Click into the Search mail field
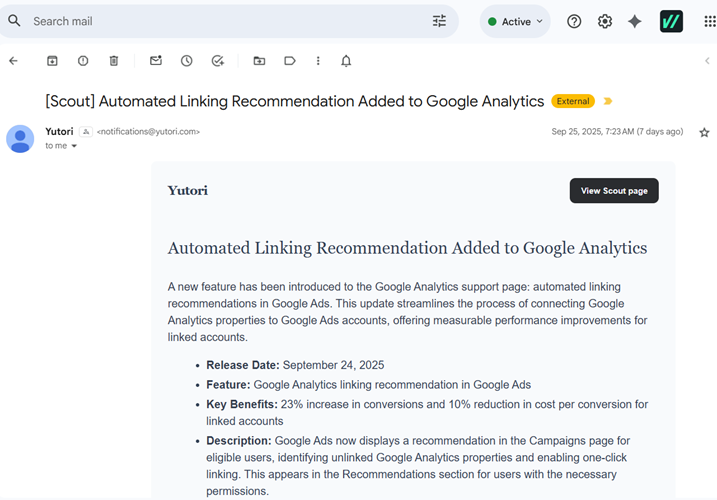717x500 pixels. [220, 21]
